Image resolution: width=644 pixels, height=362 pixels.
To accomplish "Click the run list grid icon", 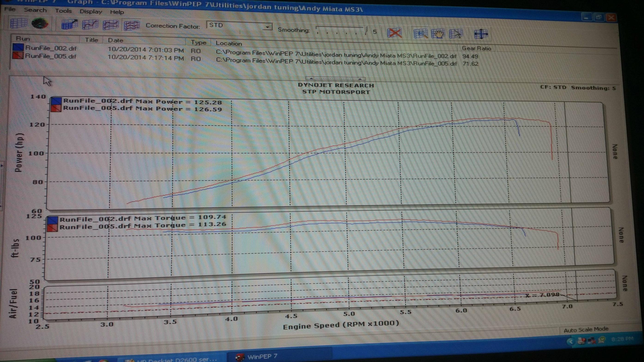I will point(18,23).
